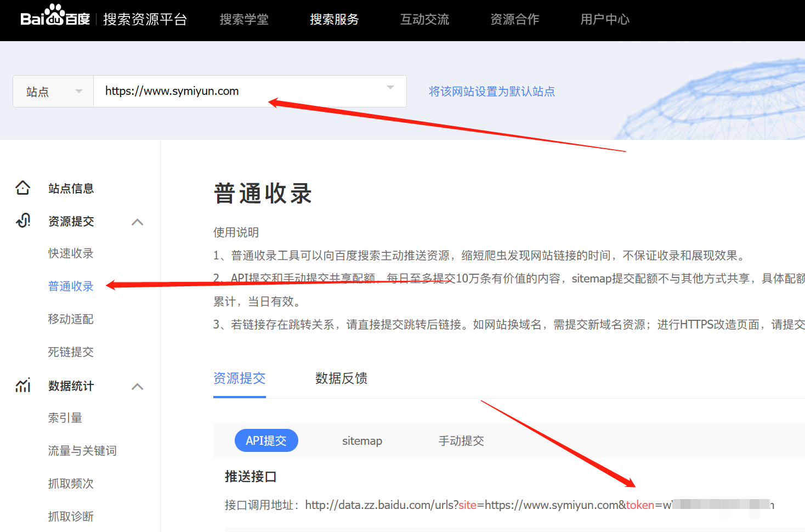Open 死链提交 in the sidebar
The height and width of the screenshot is (532, 805).
point(71,352)
